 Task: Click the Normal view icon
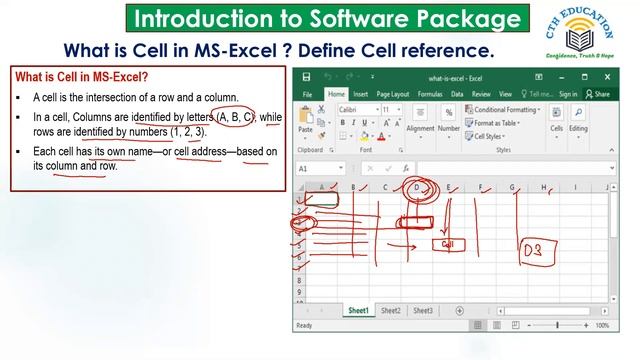(478, 325)
